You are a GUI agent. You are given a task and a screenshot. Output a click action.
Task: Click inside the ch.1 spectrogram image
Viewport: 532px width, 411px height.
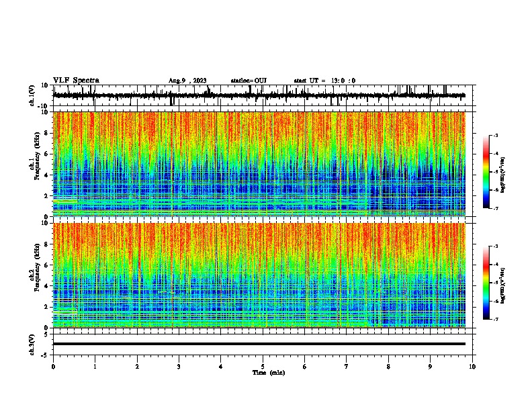point(259,164)
